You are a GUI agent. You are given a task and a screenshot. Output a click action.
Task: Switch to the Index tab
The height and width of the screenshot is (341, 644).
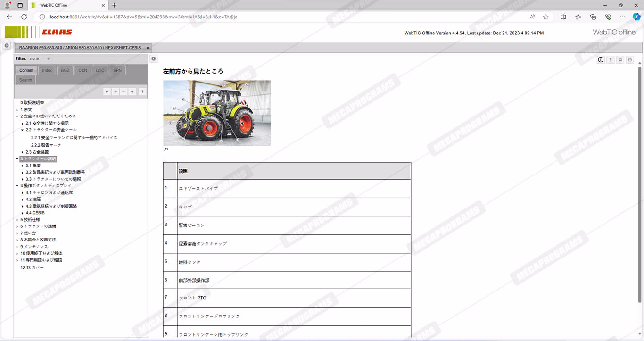tap(47, 71)
